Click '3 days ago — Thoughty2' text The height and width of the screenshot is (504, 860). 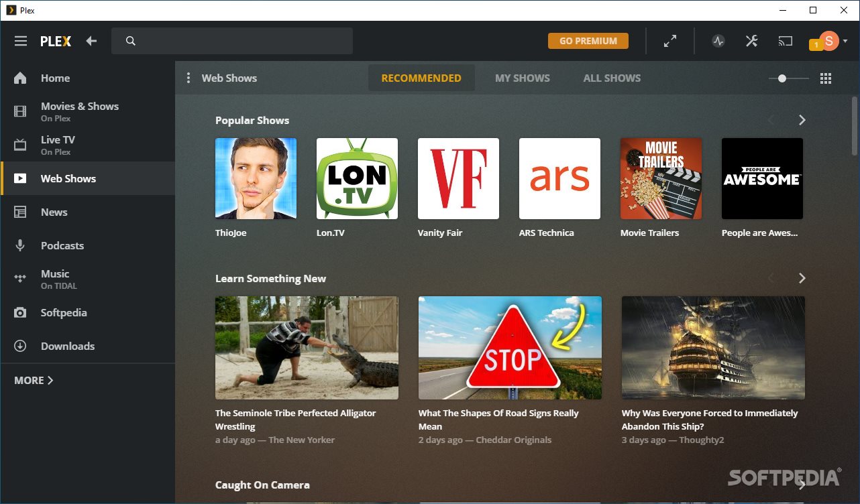(x=673, y=440)
